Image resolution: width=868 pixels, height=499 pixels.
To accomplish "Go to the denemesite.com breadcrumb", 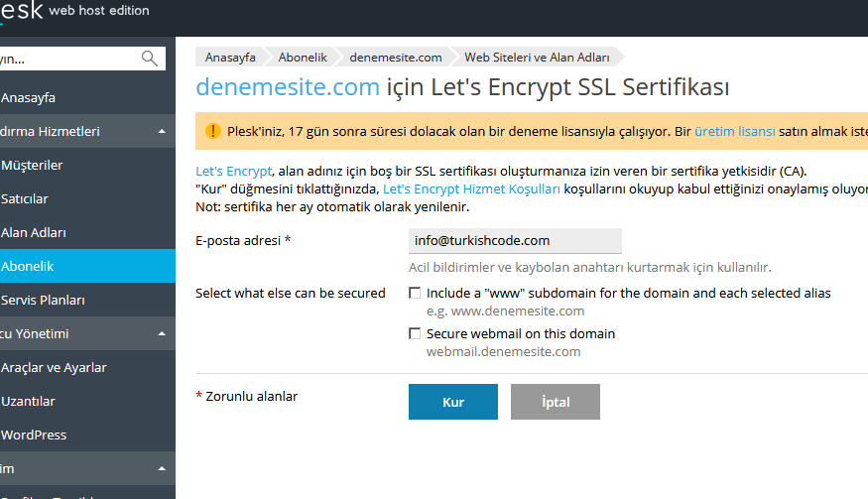I will (396, 58).
